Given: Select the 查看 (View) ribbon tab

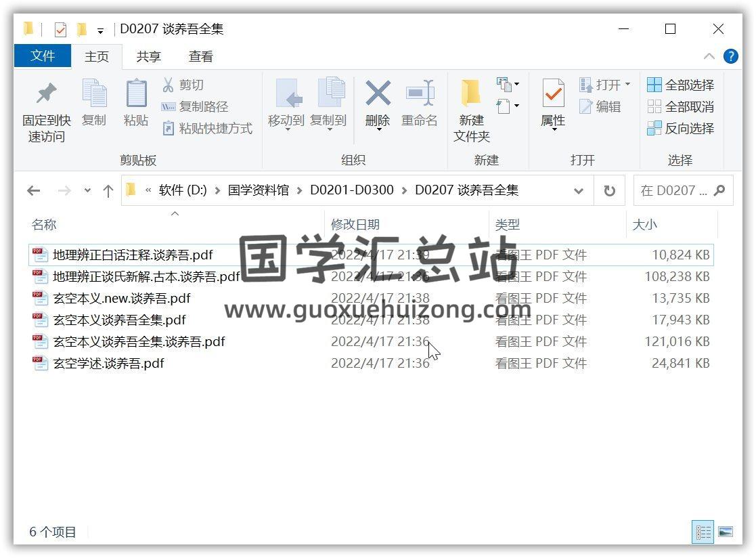Looking at the screenshot, I should click(200, 56).
